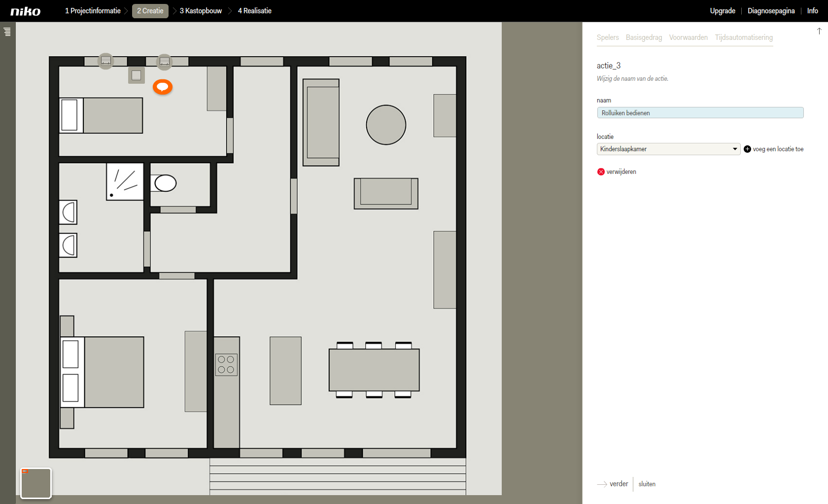Click the red remove icon next to verwijderen

(x=601, y=172)
